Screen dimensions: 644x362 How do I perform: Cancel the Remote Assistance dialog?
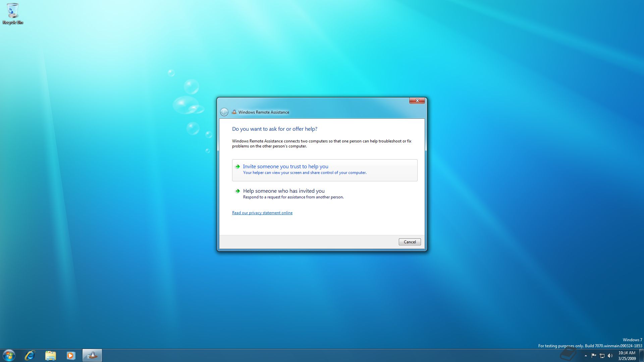pyautogui.click(x=410, y=242)
